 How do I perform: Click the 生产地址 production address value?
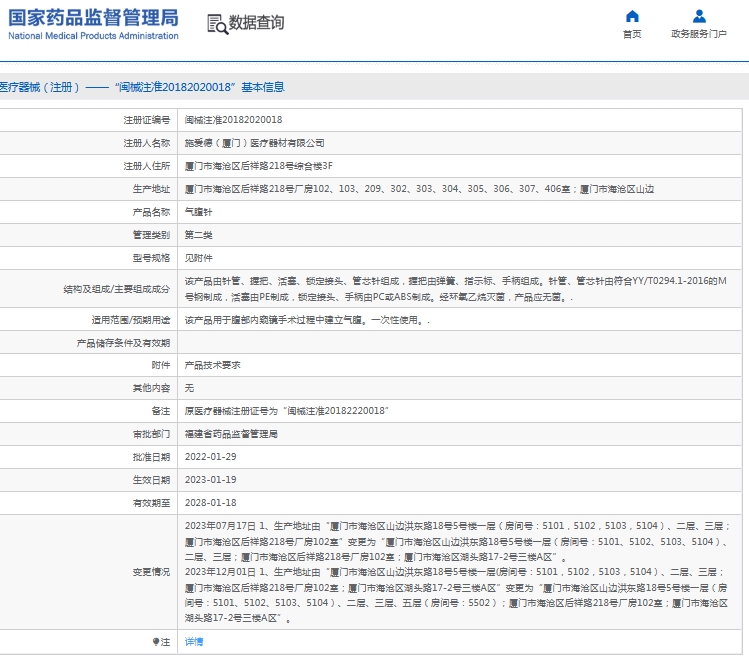click(419, 189)
